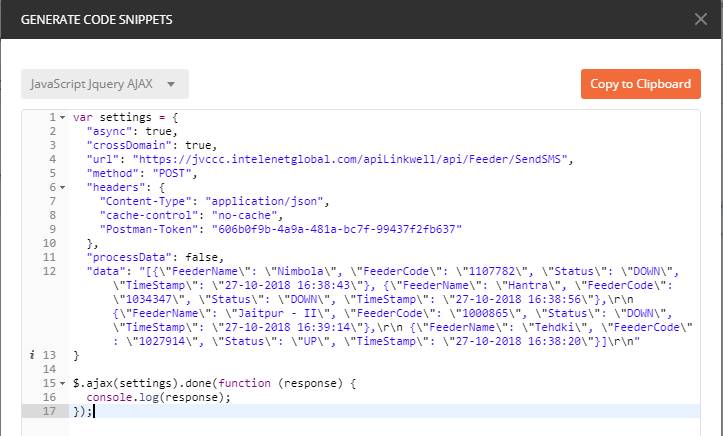This screenshot has height=436, width=723.
Task: Click the "processData" key on line 11
Action: 132,257
